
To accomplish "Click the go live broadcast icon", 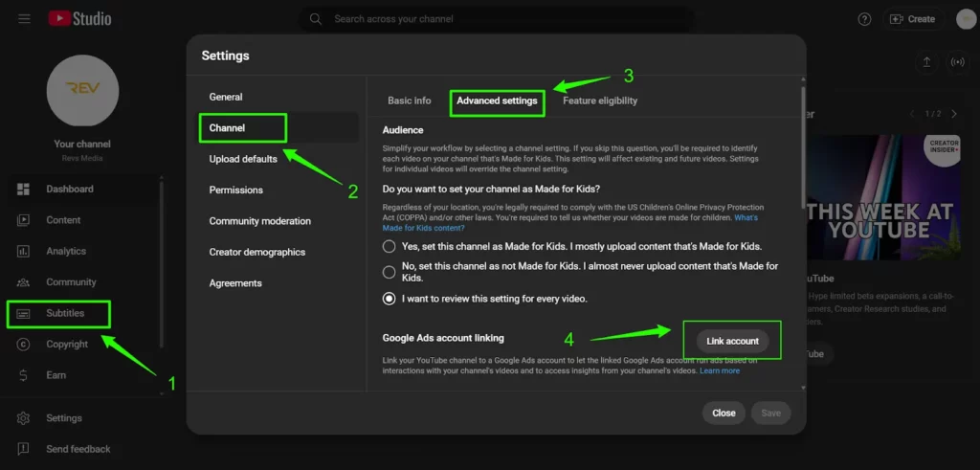I will (x=957, y=62).
